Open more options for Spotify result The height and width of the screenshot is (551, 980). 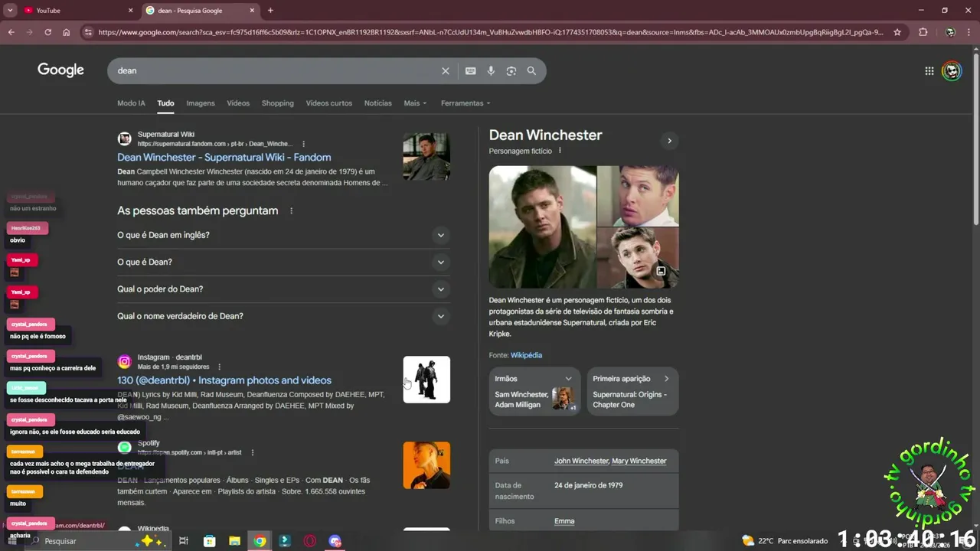[253, 452]
